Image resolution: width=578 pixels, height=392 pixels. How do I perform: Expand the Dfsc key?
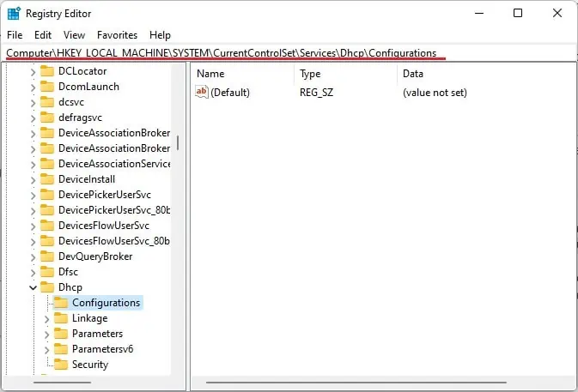coord(33,273)
